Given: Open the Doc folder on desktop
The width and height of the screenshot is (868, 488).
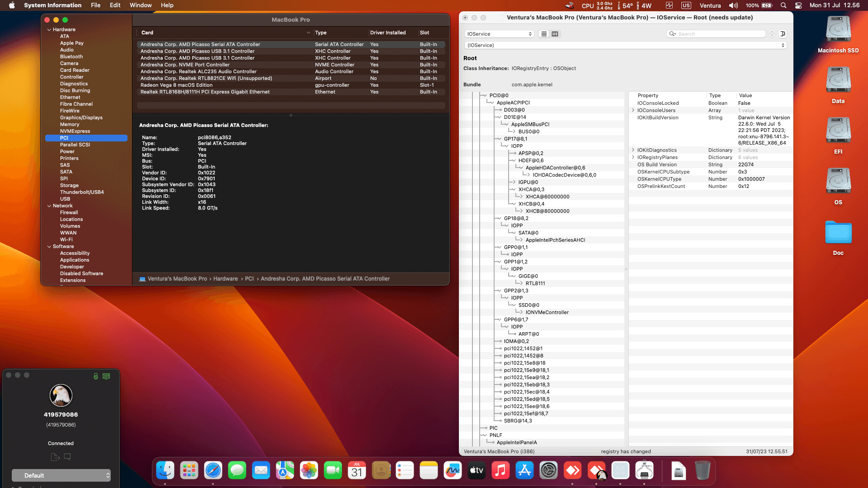Looking at the screenshot, I should coord(838,238).
